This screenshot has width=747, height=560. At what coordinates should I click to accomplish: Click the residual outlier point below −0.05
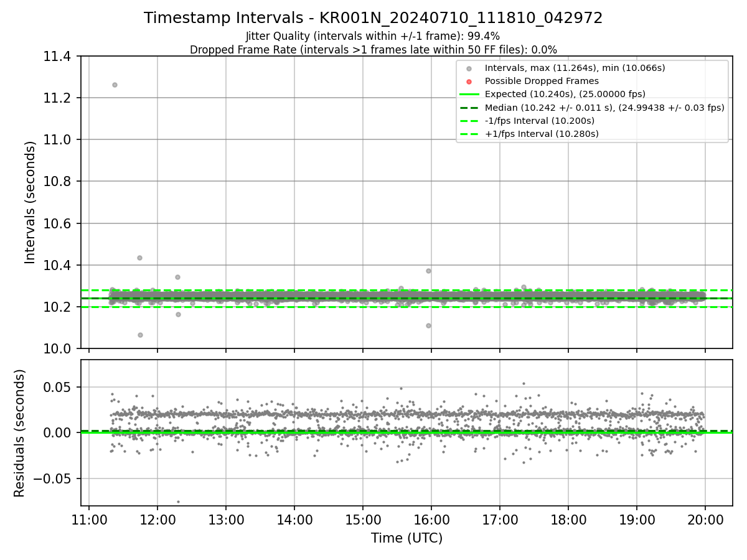[178, 502]
